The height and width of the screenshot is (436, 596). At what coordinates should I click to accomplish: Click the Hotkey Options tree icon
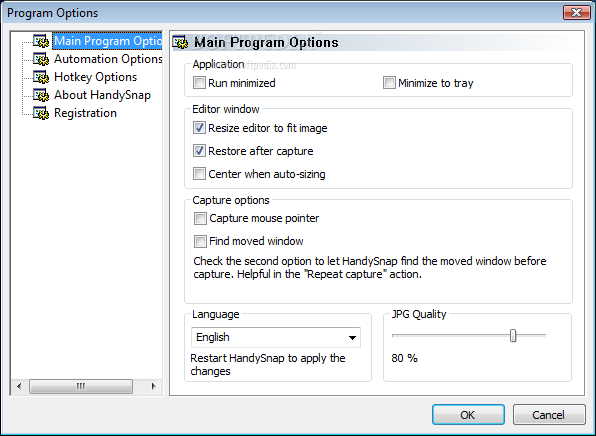pyautogui.click(x=41, y=77)
